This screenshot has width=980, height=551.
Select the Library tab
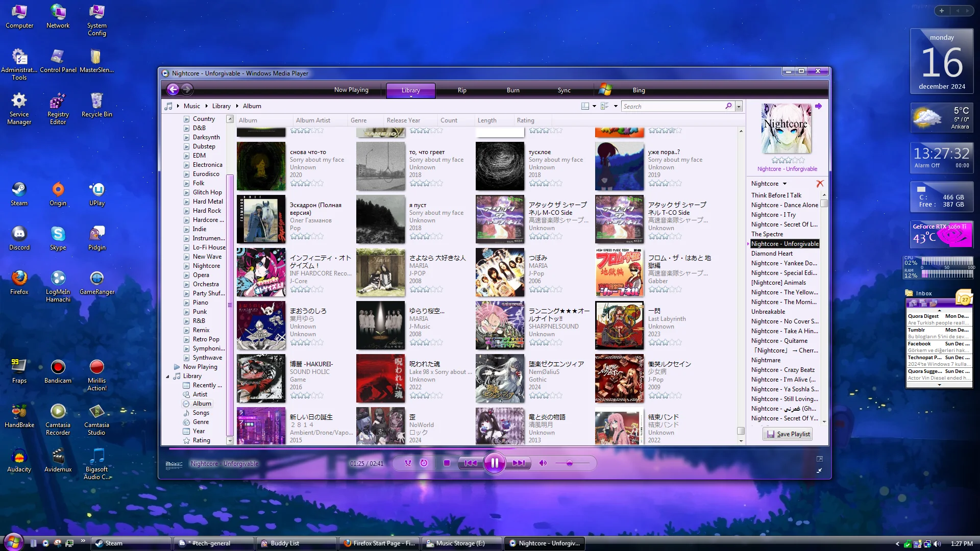411,90
